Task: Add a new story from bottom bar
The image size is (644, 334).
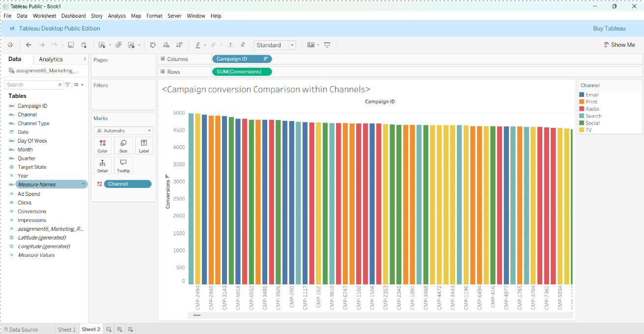Action: [x=131, y=330]
